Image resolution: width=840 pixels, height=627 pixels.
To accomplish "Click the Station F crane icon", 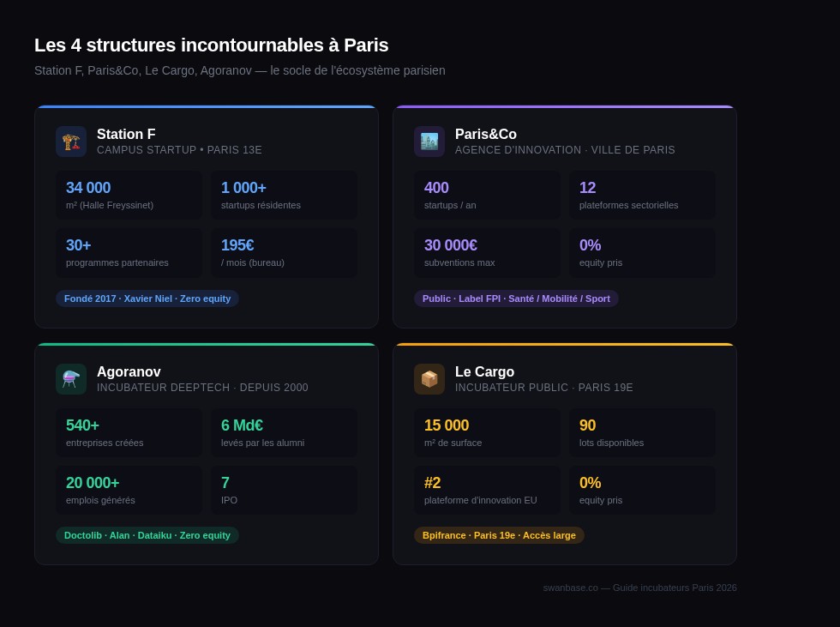I will (x=71, y=142).
